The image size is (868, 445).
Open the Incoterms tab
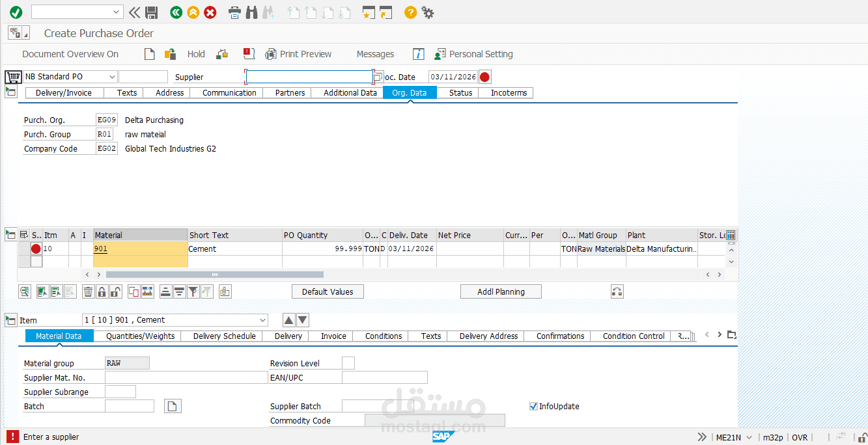[x=509, y=93]
